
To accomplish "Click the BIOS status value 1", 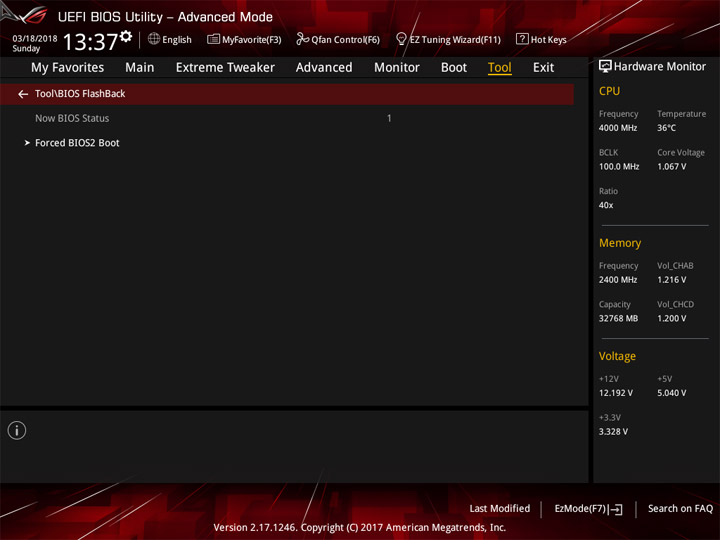I will 389,118.
